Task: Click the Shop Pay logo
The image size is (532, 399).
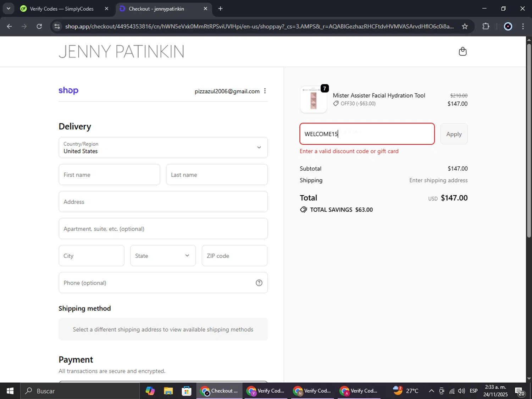Action: point(68,90)
